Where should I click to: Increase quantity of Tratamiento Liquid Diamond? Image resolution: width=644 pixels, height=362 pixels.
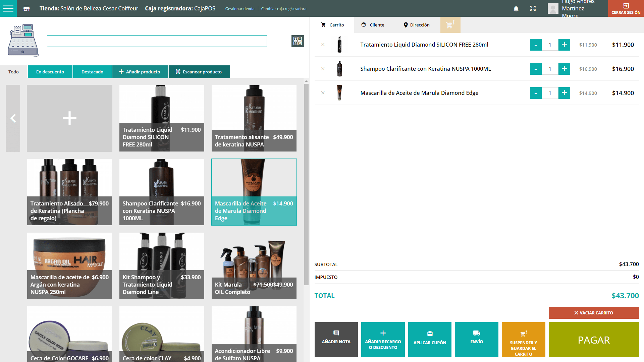(x=564, y=45)
